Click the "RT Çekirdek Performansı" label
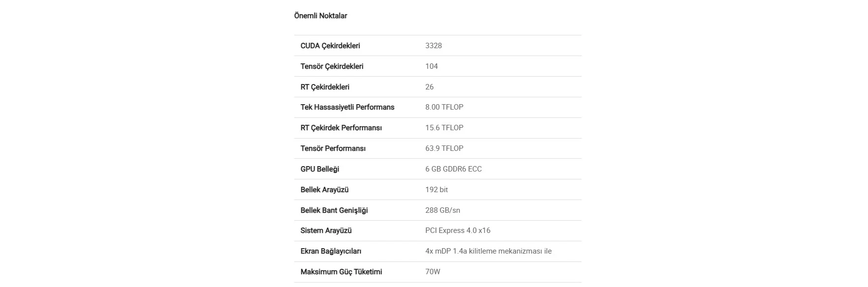 point(341,128)
